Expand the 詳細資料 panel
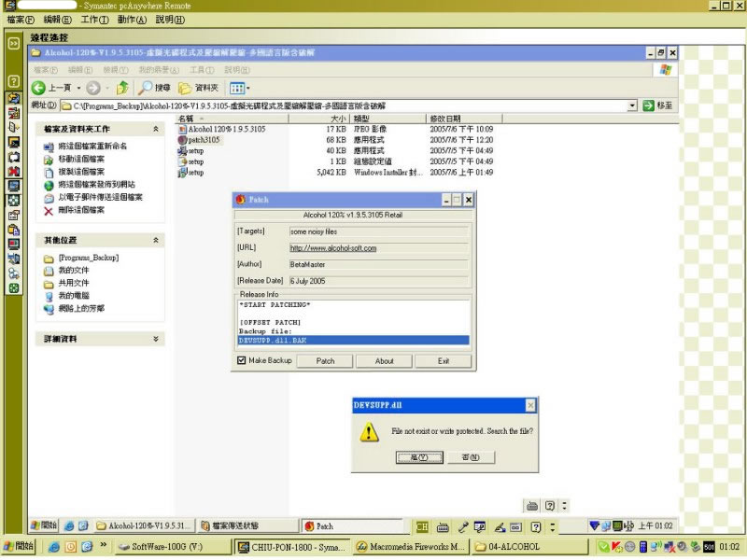Screen dimensions: 747x560 click(x=155, y=339)
